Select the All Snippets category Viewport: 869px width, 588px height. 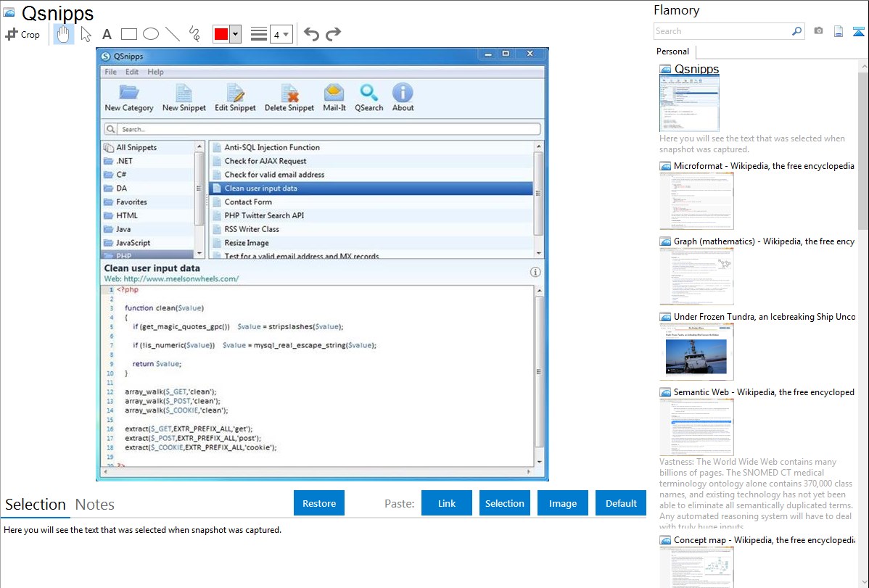pos(147,147)
